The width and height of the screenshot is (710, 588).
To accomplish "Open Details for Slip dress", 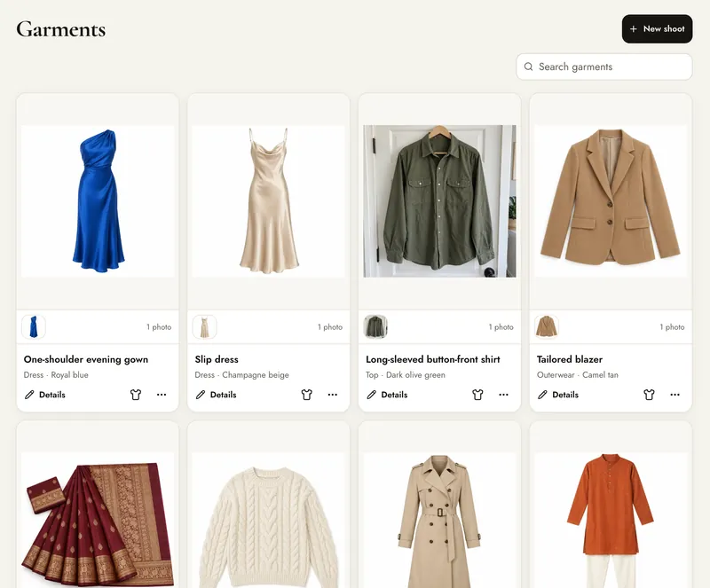I will 216,395.
